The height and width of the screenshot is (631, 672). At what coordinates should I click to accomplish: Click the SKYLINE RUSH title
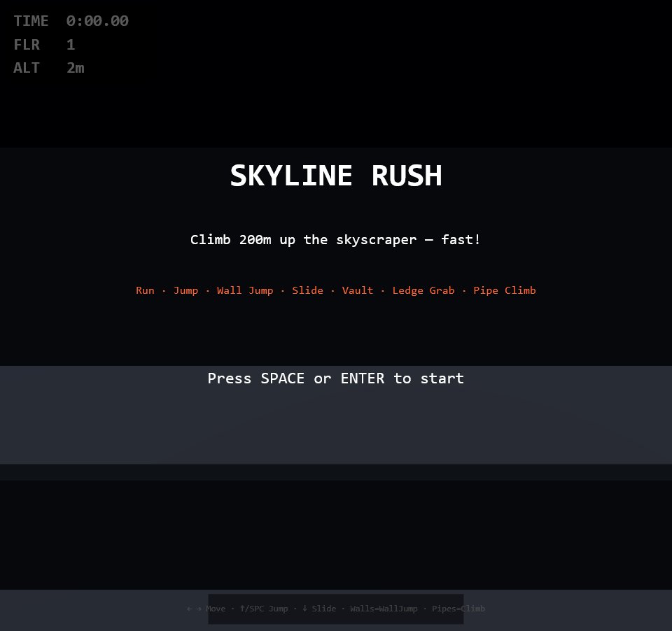(335, 176)
